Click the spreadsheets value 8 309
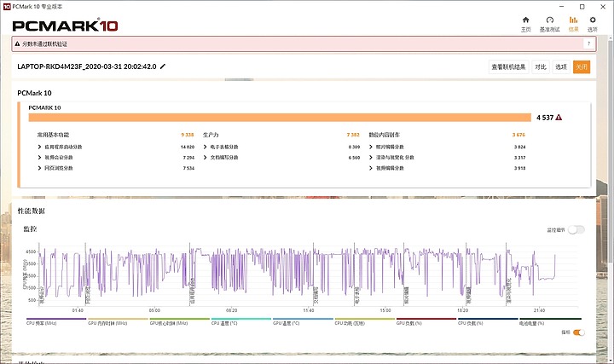The image size is (614, 364). pyautogui.click(x=354, y=147)
